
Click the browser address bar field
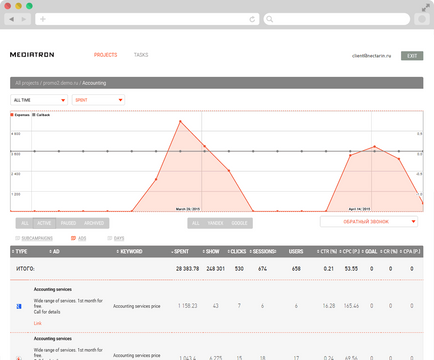click(147, 19)
